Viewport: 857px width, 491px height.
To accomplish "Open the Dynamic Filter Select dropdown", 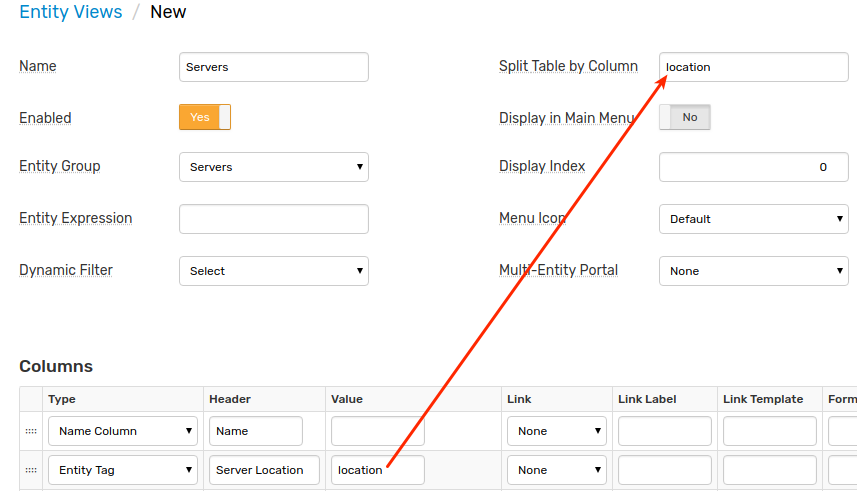I will (x=274, y=271).
